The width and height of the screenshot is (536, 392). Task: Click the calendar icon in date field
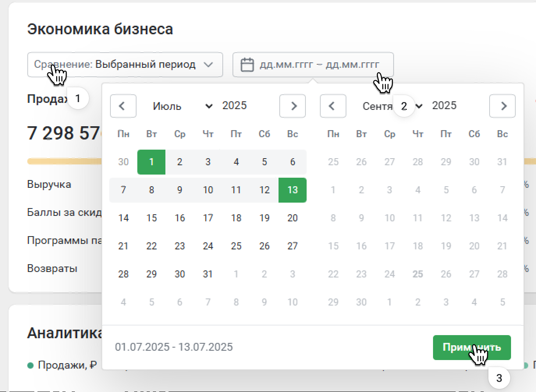click(x=247, y=65)
